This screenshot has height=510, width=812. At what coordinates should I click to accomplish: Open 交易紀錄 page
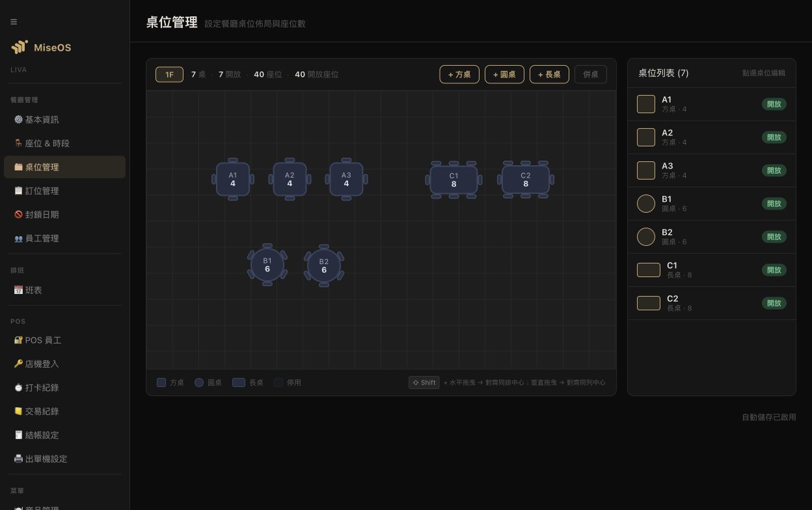(x=64, y=411)
